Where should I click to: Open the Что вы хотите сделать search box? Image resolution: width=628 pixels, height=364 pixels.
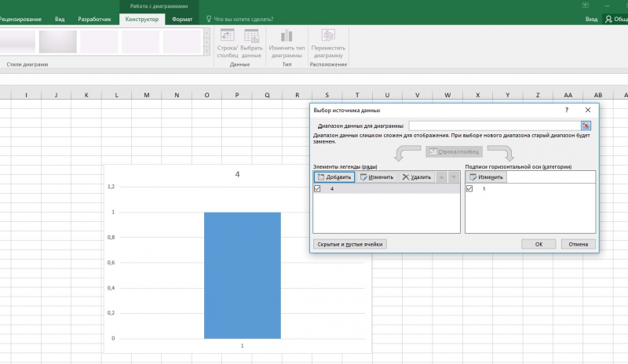pos(239,20)
